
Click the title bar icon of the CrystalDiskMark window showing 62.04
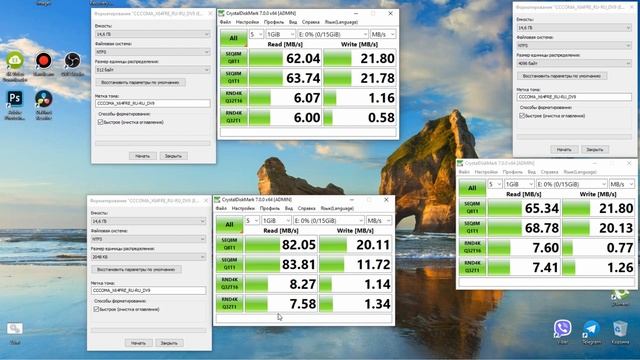coord(221,13)
